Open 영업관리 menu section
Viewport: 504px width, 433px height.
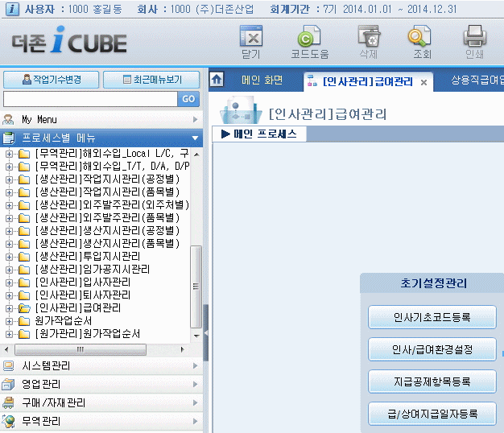101,384
